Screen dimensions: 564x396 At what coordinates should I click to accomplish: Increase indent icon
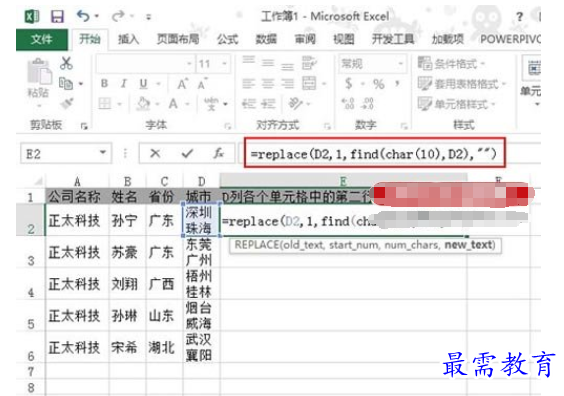pos(268,104)
